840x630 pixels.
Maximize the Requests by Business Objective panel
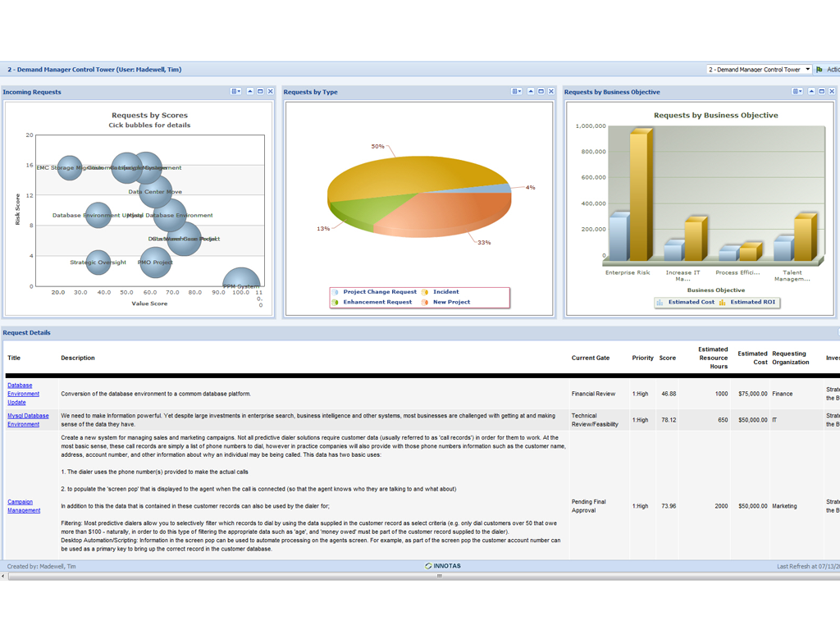(x=821, y=92)
